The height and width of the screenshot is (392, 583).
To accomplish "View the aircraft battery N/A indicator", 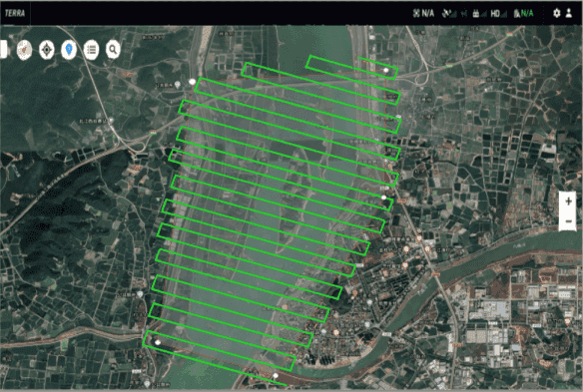I will click(523, 13).
